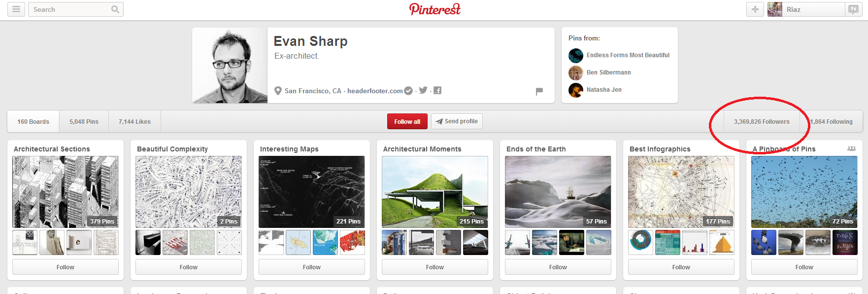Open the bar chart thumbnail in Best Infographics

[x=695, y=243]
